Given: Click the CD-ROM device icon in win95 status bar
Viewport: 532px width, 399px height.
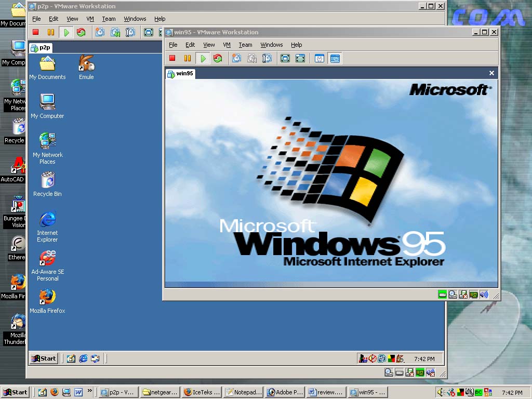Looking at the screenshot, I should [453, 295].
